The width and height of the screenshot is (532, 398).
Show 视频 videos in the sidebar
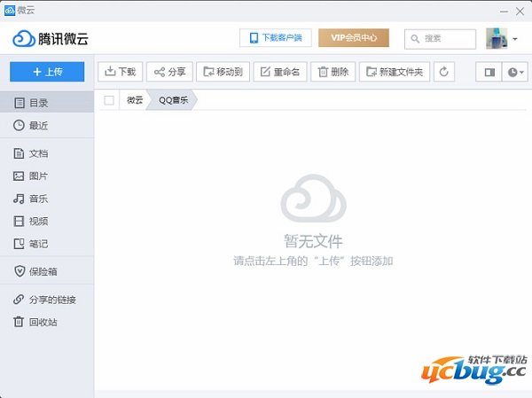(47, 222)
